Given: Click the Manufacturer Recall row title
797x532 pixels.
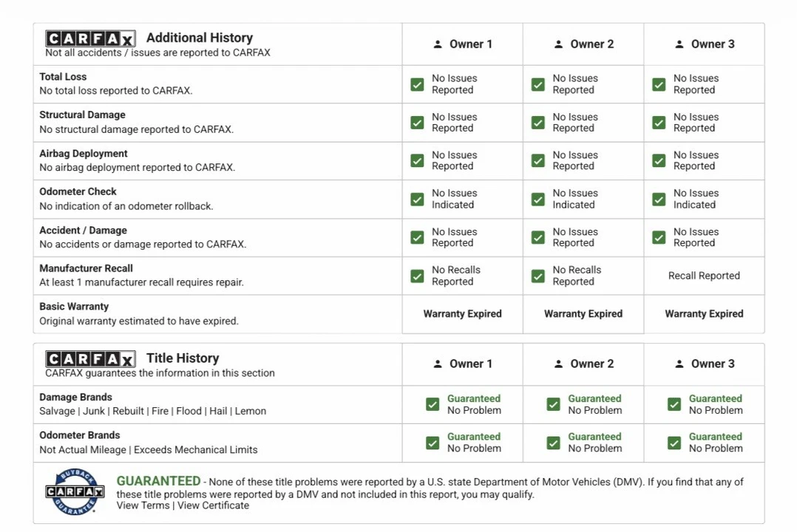Looking at the screenshot, I should (x=86, y=268).
